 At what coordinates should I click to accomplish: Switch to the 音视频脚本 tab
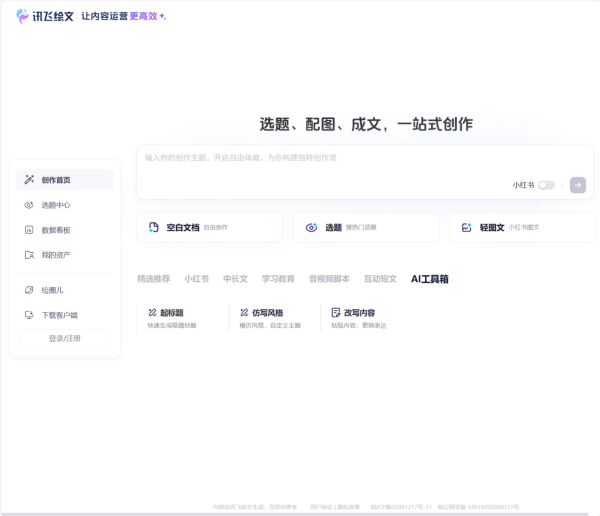click(x=329, y=279)
